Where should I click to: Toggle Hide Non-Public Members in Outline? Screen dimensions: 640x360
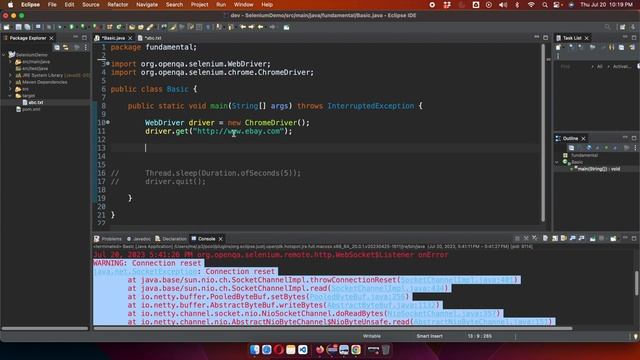[x=607, y=147]
